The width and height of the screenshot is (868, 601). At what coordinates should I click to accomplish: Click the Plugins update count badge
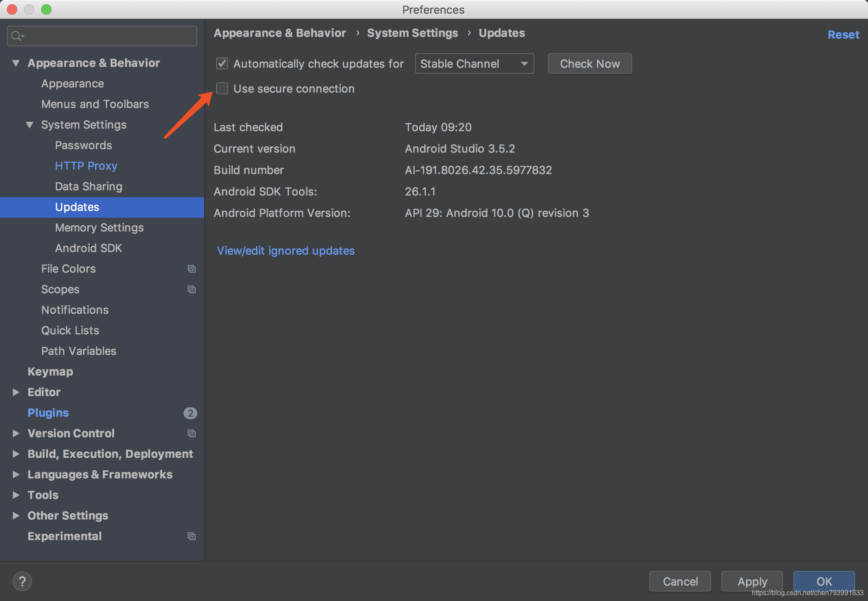pos(190,413)
